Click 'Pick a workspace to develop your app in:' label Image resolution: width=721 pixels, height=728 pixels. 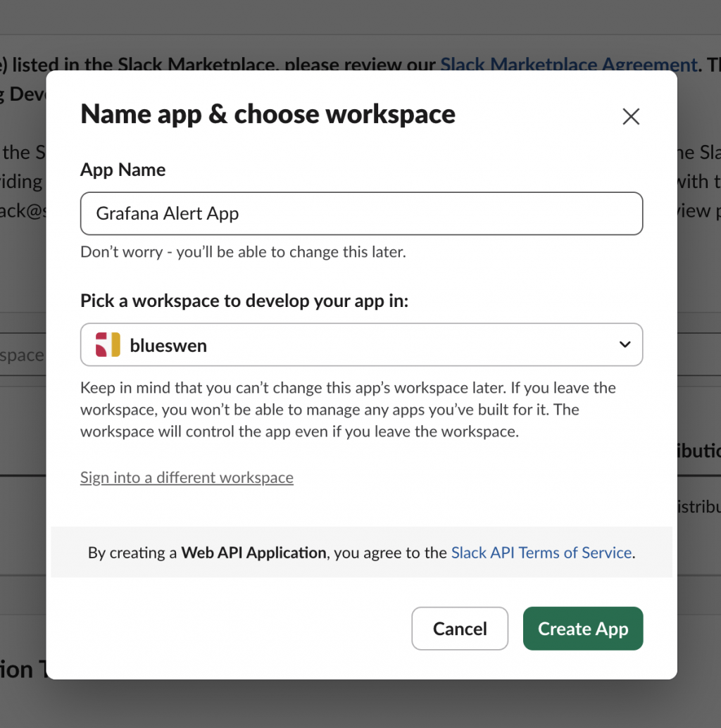[x=244, y=301]
